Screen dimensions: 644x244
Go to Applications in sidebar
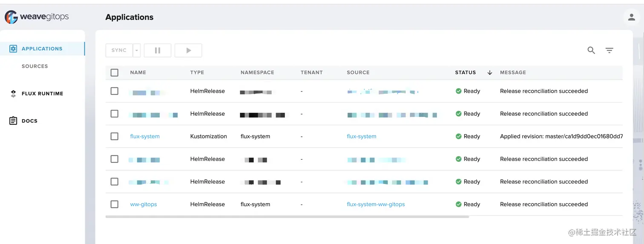[43, 49]
